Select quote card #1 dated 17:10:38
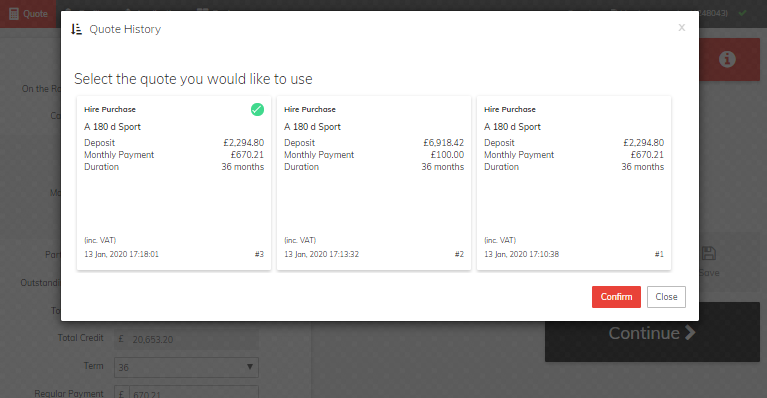The height and width of the screenshot is (398, 767). [574, 183]
